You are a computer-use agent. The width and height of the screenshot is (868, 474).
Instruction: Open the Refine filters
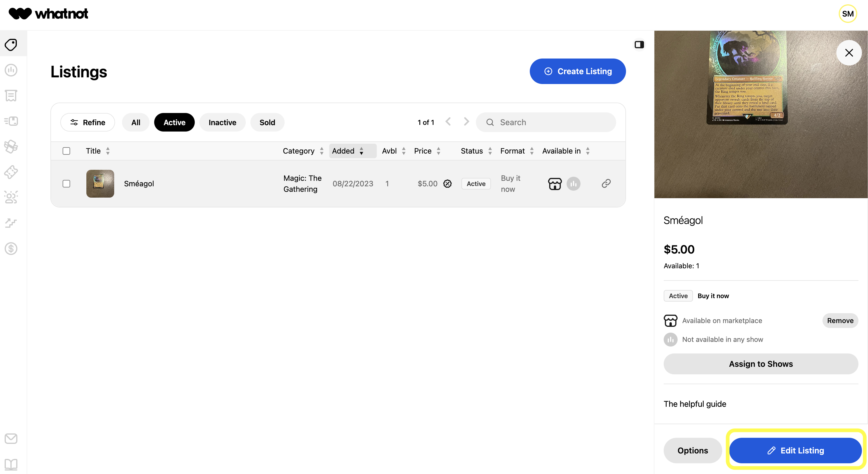point(88,122)
